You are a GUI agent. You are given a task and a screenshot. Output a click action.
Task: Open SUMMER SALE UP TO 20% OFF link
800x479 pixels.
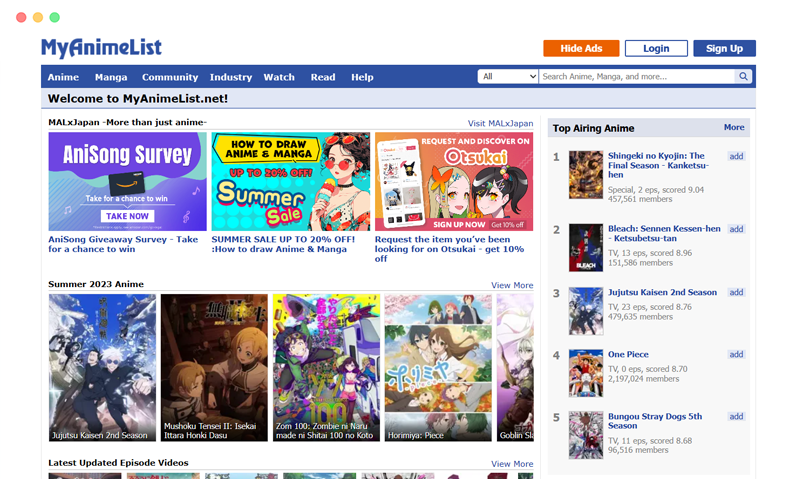pyautogui.click(x=283, y=244)
